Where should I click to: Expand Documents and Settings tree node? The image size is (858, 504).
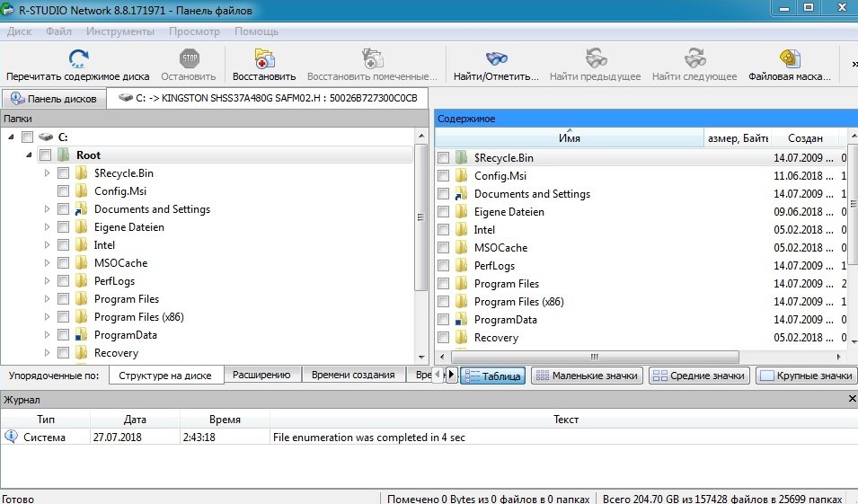coord(47,209)
